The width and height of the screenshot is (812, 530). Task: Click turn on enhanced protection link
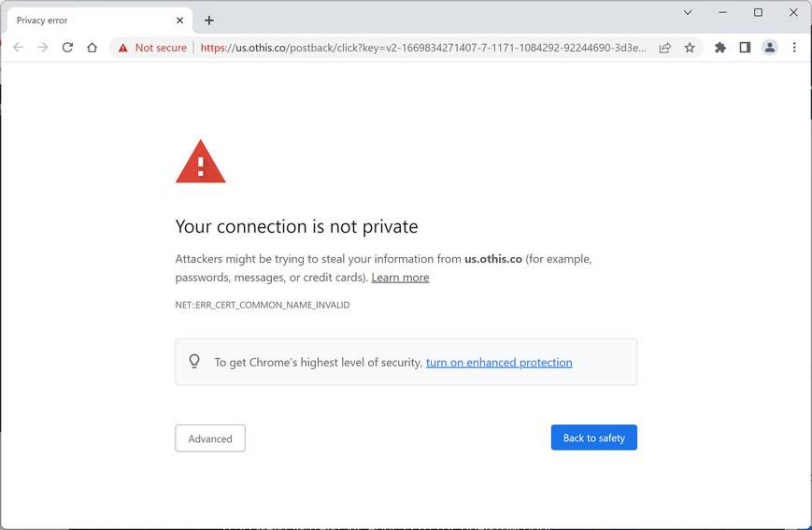coord(499,363)
